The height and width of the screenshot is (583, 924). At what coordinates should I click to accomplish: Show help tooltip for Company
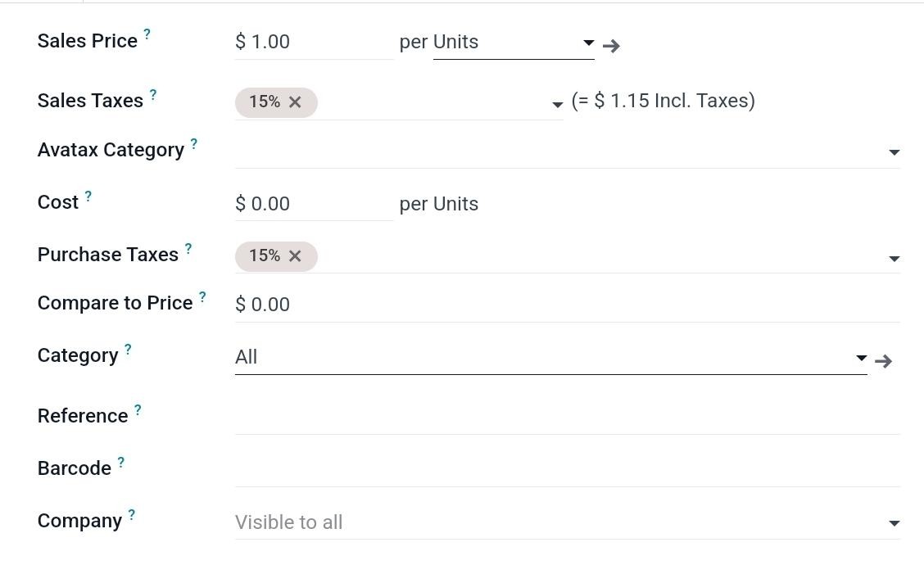click(x=132, y=514)
